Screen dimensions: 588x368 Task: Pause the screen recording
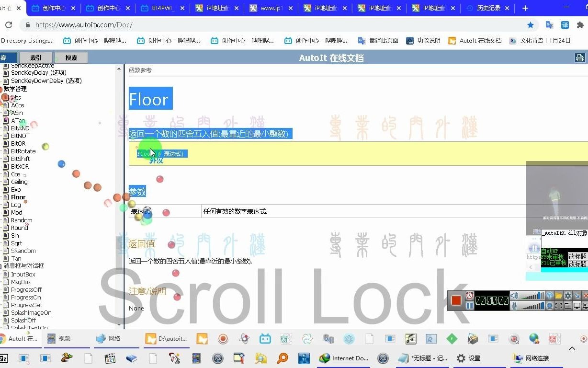pos(470,305)
